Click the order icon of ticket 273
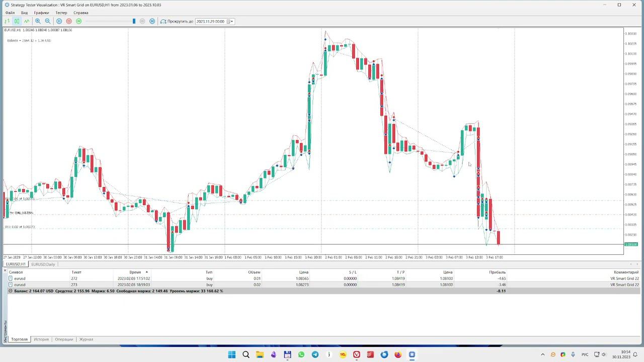 pos(11,285)
